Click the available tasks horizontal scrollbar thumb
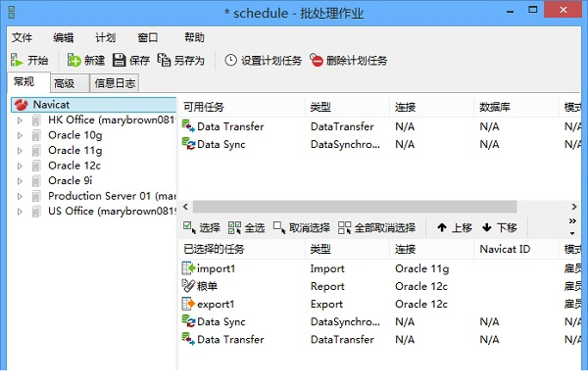The image size is (588, 385). 355,207
